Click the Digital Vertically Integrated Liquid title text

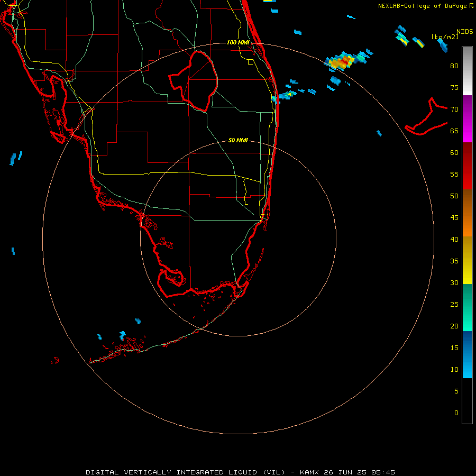[186, 472]
